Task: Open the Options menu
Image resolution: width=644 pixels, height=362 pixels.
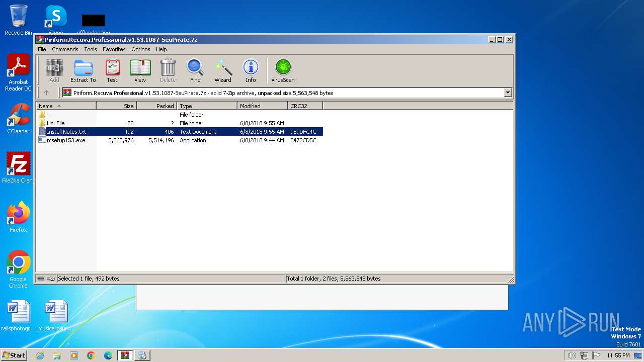Action: [x=141, y=49]
